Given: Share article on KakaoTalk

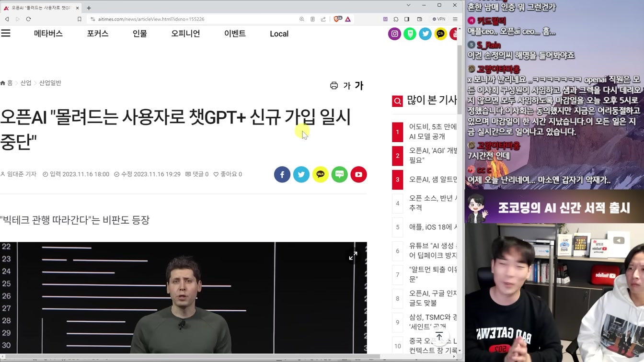Looking at the screenshot, I should (321, 175).
